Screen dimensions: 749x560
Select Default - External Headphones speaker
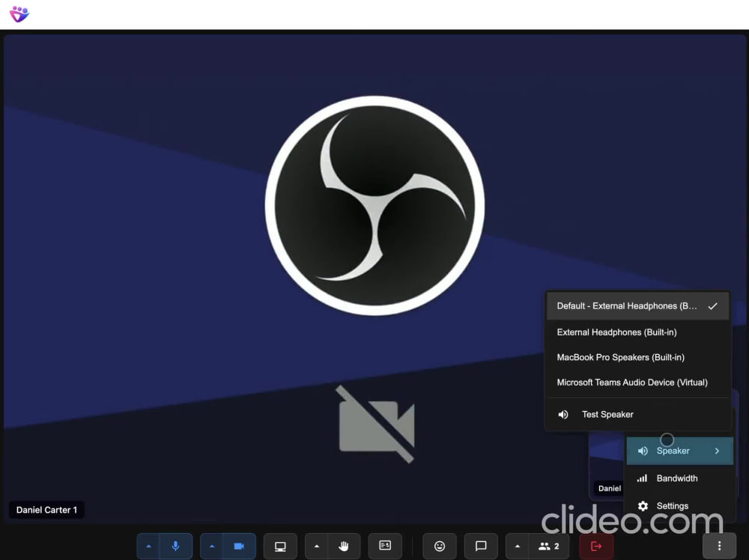637,306
